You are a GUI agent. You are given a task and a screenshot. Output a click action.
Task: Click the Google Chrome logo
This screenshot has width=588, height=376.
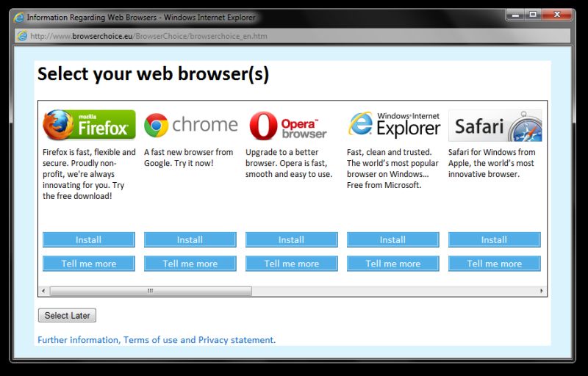190,125
